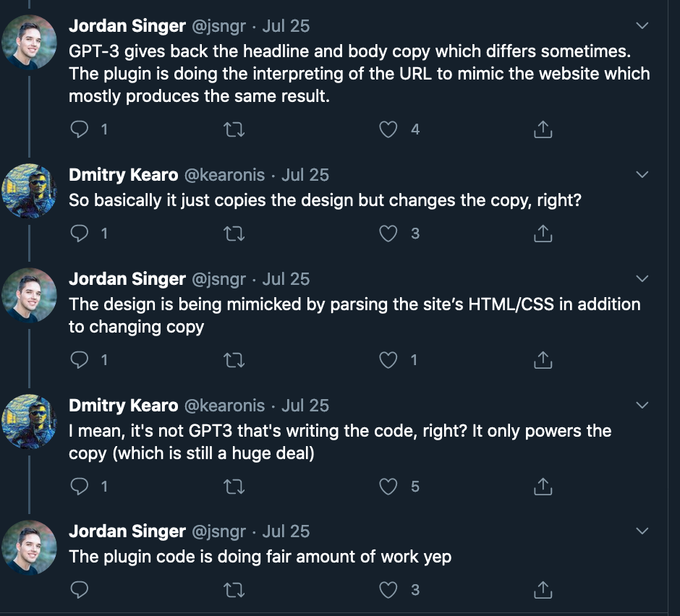680x616 pixels.
Task: Open @jsngr handle link on the last tweet
Action: pos(218,531)
